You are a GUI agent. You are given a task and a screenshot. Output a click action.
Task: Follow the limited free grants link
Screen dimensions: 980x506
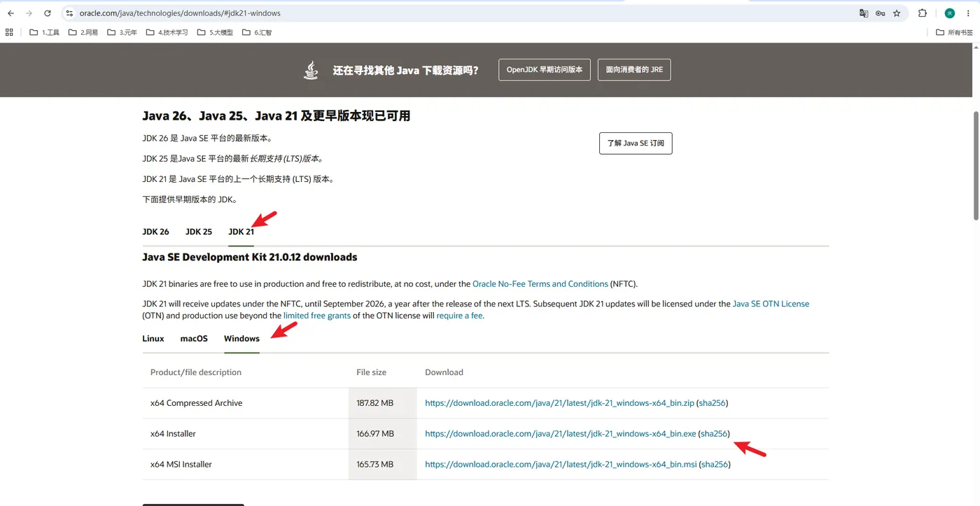click(317, 316)
